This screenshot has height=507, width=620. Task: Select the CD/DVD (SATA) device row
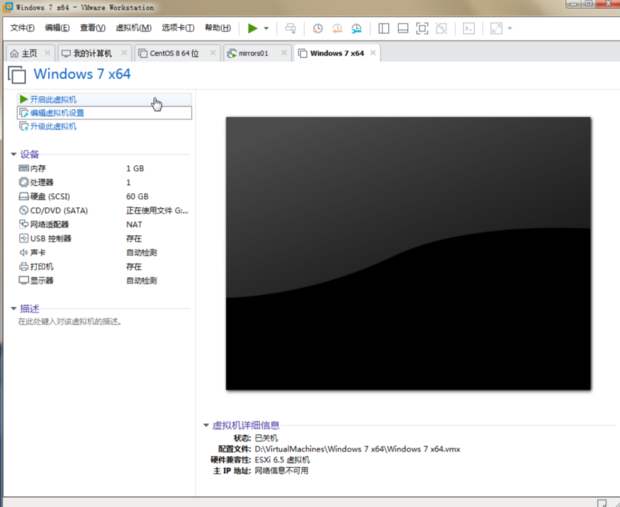pyautogui.click(x=104, y=210)
